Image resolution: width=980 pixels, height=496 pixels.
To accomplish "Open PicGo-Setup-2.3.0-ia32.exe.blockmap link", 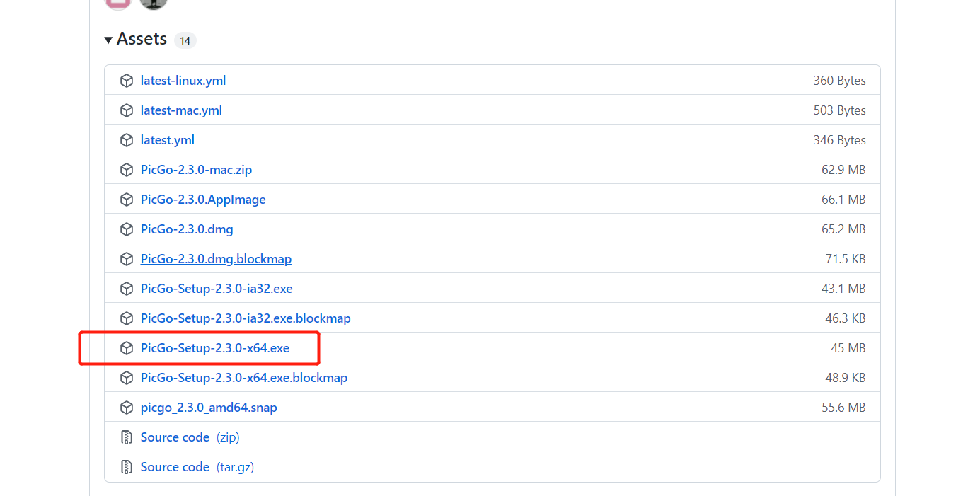I will (245, 318).
